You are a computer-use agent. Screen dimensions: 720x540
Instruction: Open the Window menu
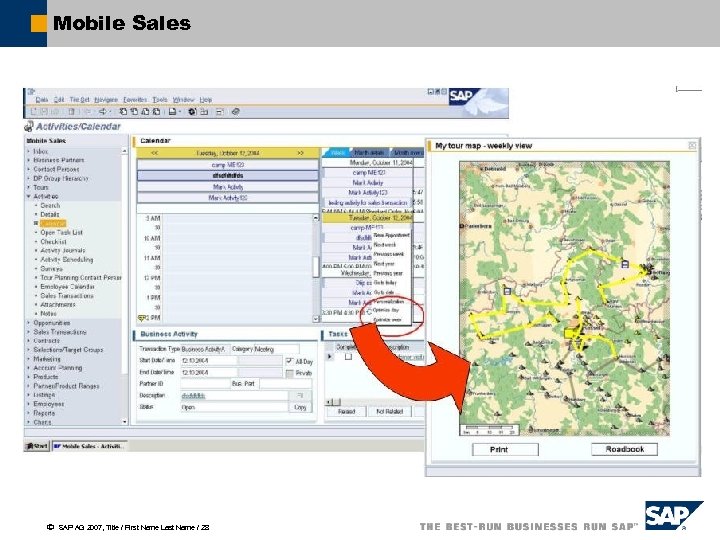[184, 100]
